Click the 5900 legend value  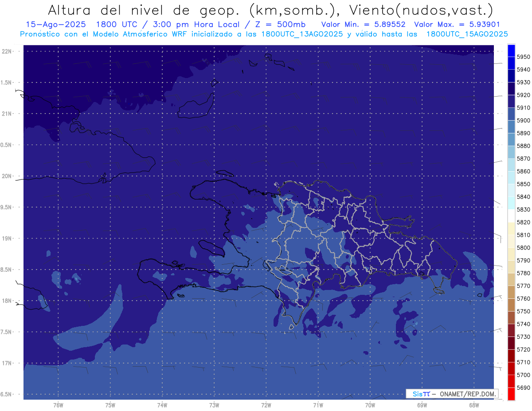coord(523,121)
